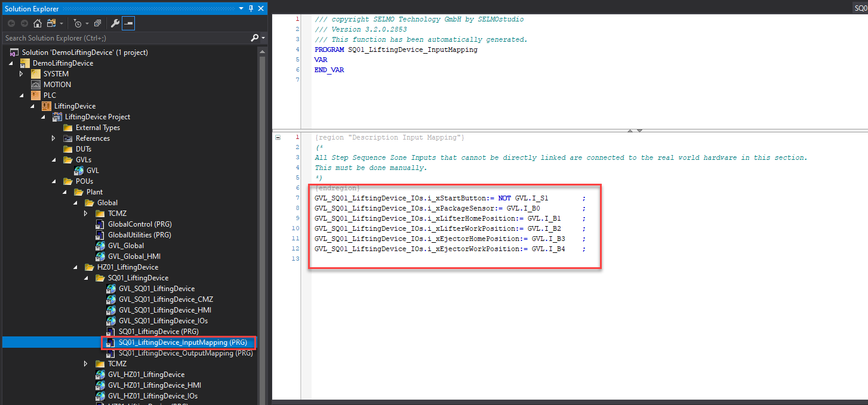Collapse the GVLs folder
Screen dimensions: 868x405
pyautogui.click(x=54, y=160)
